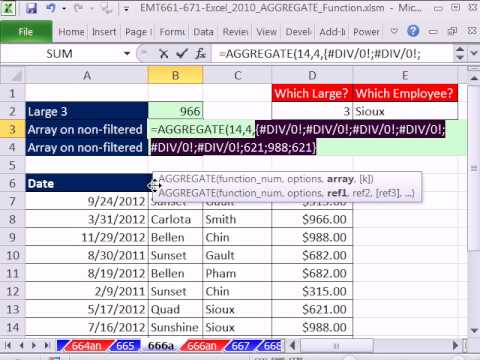480x360 pixels.
Task: Click the Undo arrow icon
Action: (x=51, y=8)
